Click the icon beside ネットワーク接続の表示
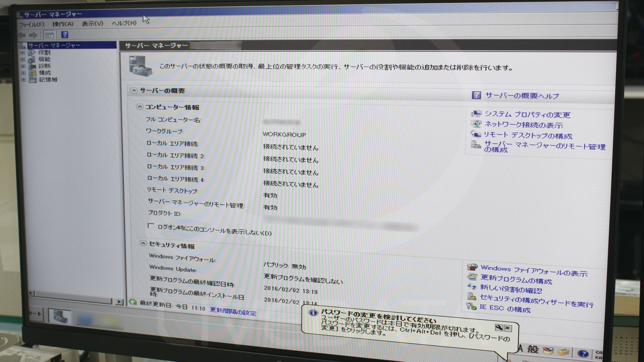 click(476, 124)
